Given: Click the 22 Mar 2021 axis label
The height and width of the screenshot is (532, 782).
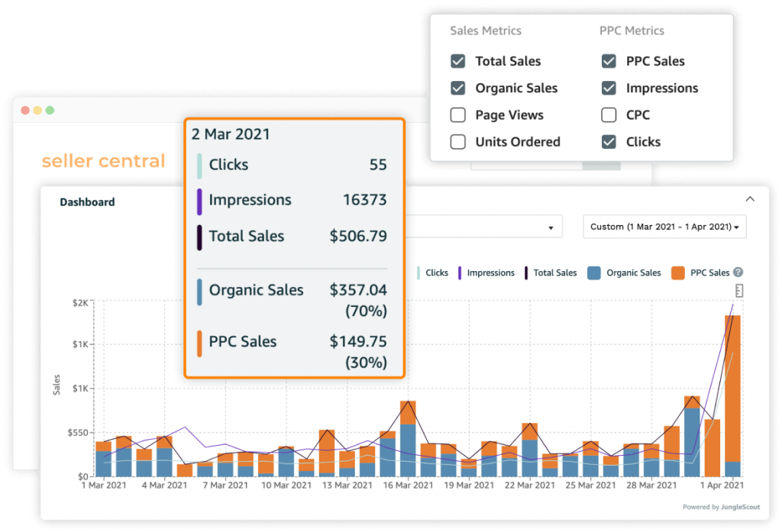Looking at the screenshot, I should point(530,485).
